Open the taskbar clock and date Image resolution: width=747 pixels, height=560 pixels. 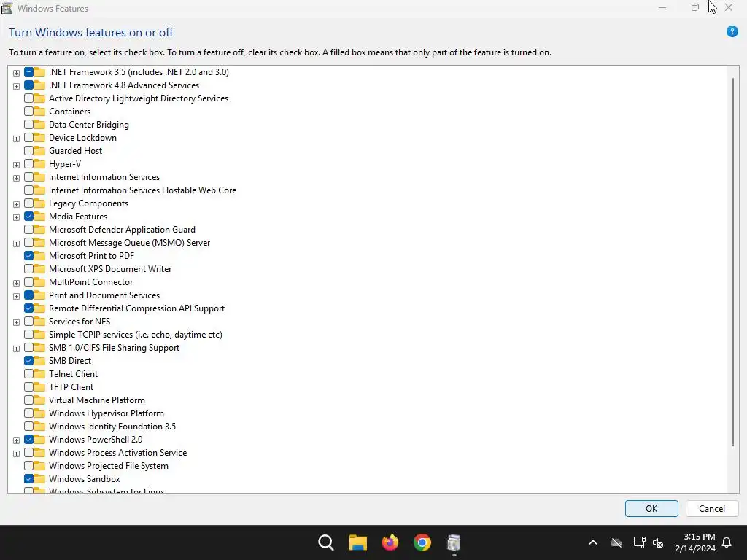(x=695, y=542)
